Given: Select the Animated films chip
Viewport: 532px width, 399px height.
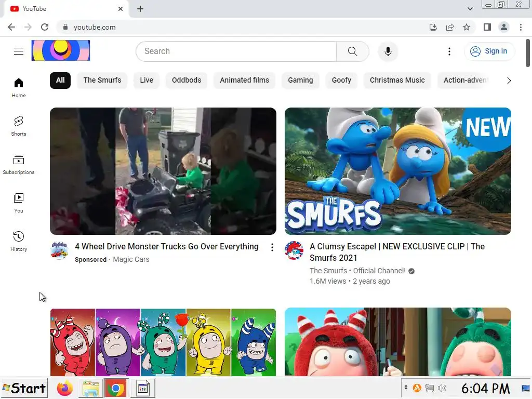Looking at the screenshot, I should [x=244, y=81].
